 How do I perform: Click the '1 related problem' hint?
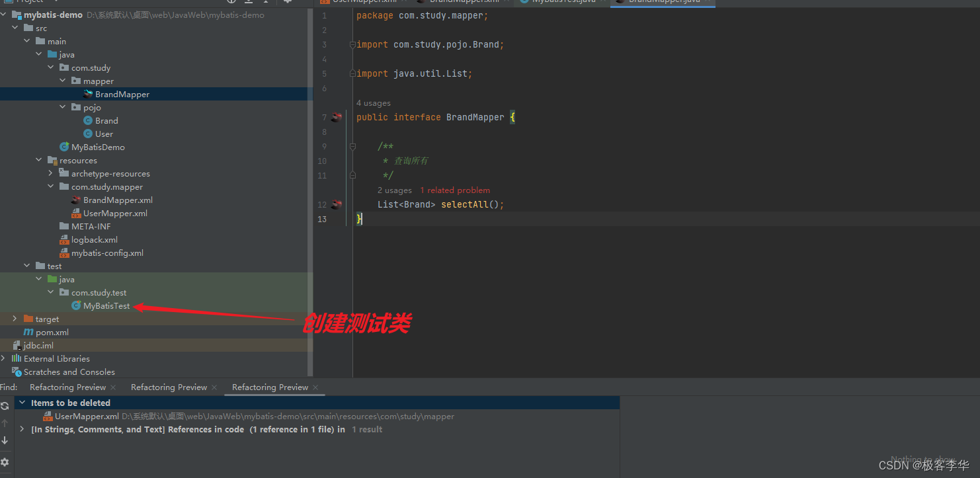click(x=456, y=190)
